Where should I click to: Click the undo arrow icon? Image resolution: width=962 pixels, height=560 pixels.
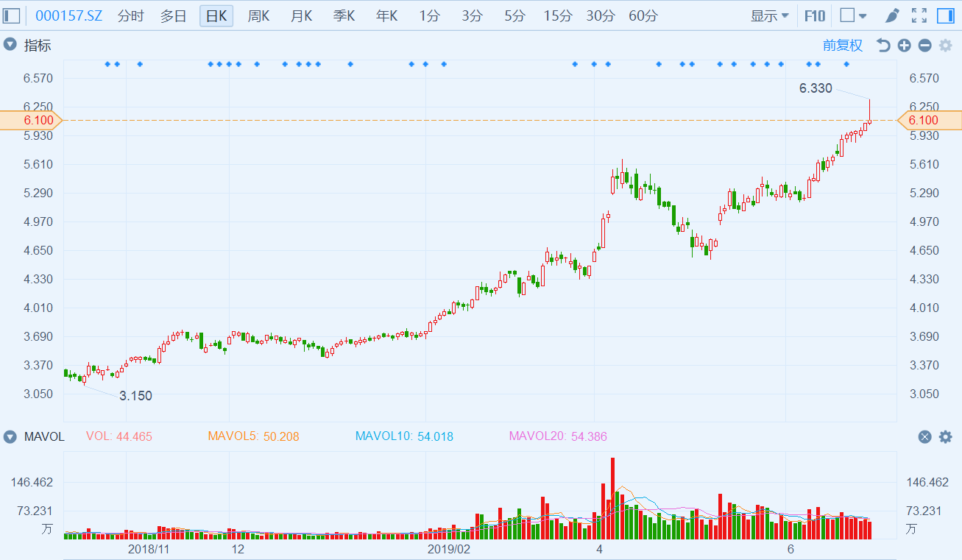(883, 46)
